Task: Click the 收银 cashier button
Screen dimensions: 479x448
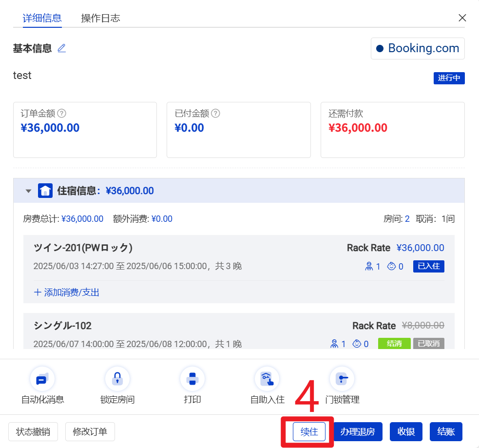Action: (x=406, y=432)
